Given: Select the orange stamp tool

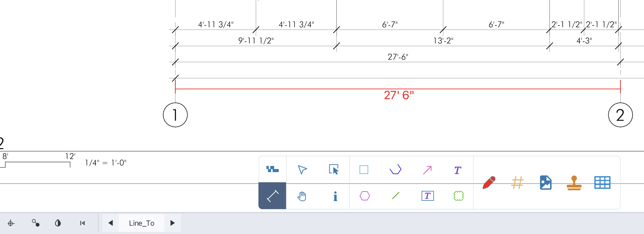Looking at the screenshot, I should [x=574, y=183].
